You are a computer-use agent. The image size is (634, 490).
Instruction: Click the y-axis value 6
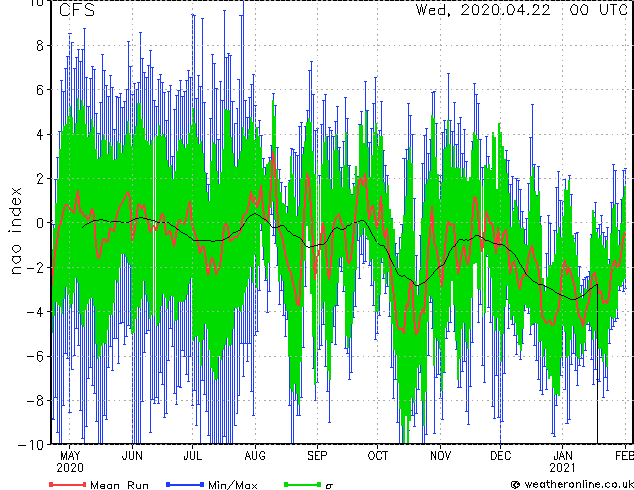click(40, 90)
